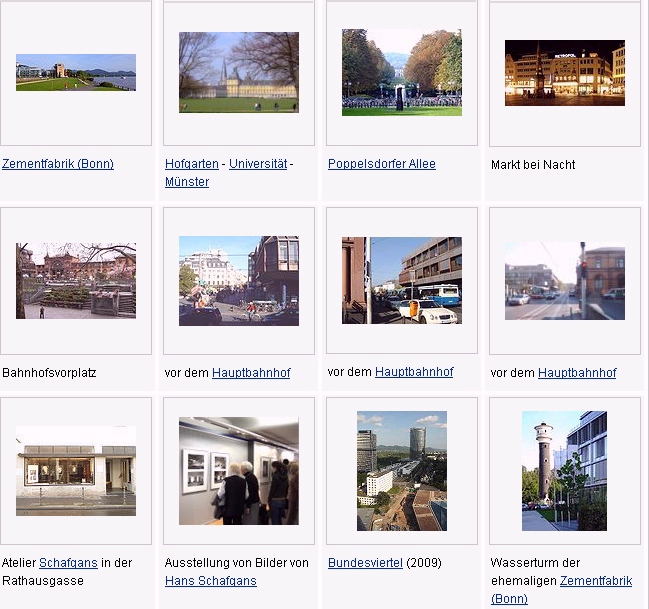Click the Zementfabrik (Bonn) link in first caption
The image size is (649, 609).
[x=58, y=164]
